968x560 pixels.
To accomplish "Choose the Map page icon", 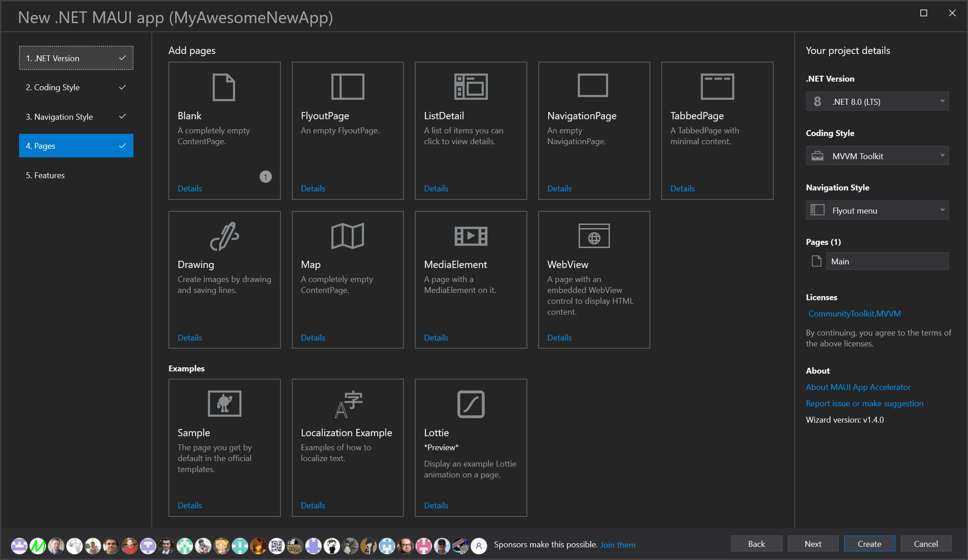I will (348, 236).
